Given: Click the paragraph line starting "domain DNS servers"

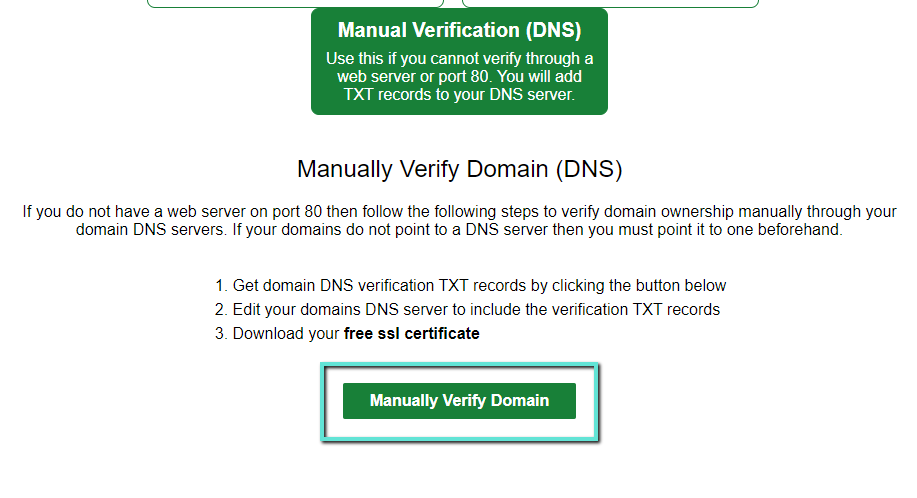Looking at the screenshot, I should click(459, 229).
